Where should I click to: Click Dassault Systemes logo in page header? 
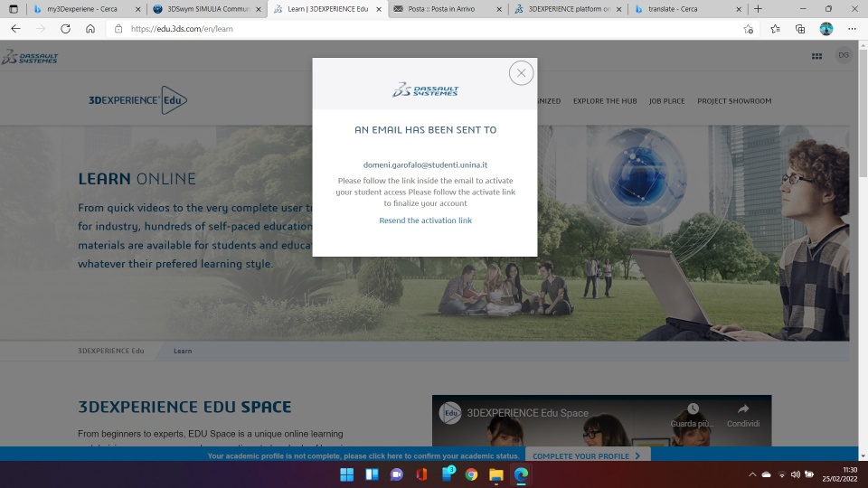pyautogui.click(x=30, y=57)
